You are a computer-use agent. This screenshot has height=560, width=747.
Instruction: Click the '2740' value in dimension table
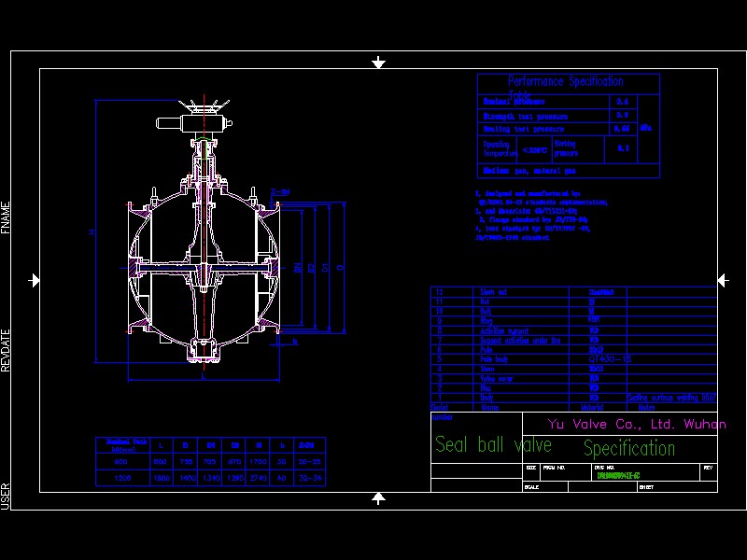[x=258, y=478]
